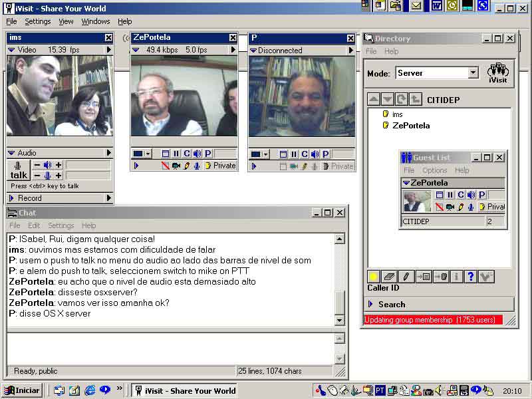Click the P button in the P video window
The image size is (532, 399).
(x=326, y=154)
